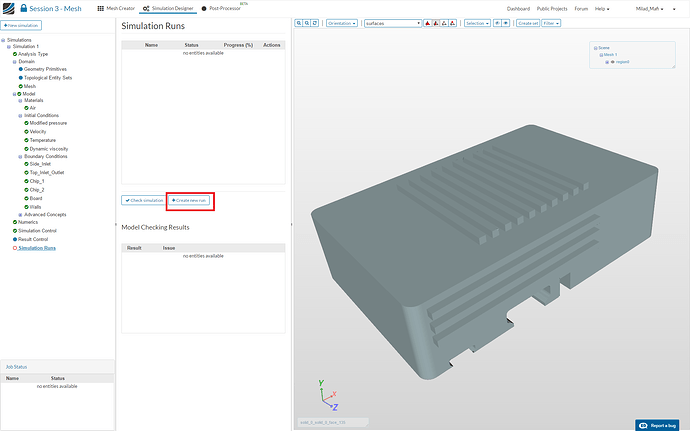Open the Milad_Mafi user menu
The width and height of the screenshot is (690, 431).
point(650,9)
